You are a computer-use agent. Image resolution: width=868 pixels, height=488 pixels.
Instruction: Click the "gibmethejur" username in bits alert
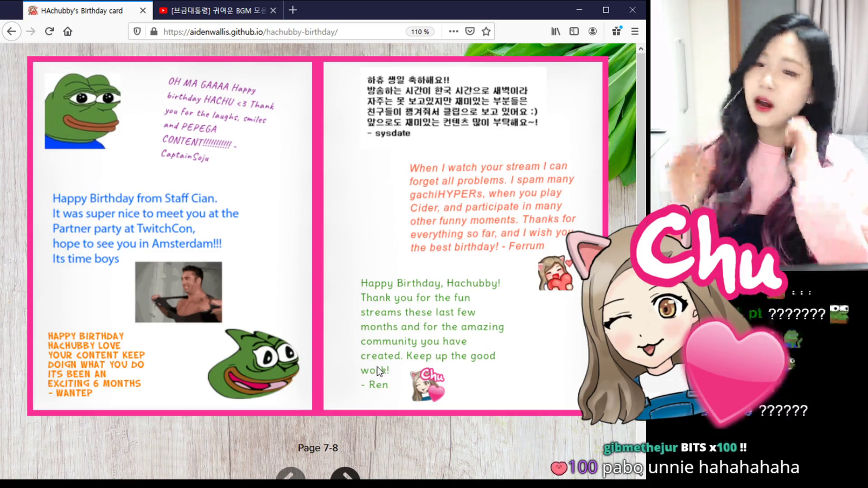tap(641, 447)
